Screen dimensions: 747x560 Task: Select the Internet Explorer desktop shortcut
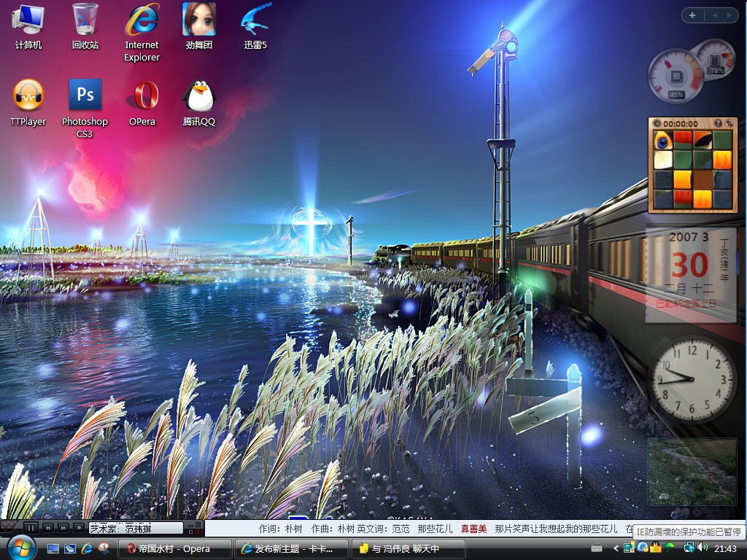click(x=142, y=32)
